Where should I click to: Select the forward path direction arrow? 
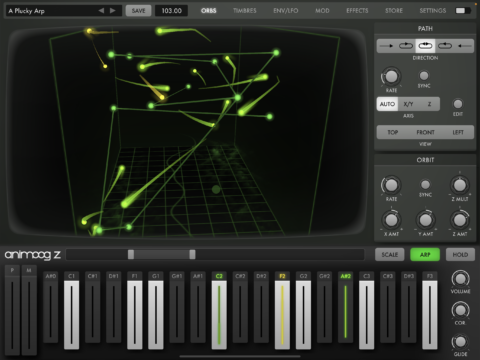click(x=386, y=46)
